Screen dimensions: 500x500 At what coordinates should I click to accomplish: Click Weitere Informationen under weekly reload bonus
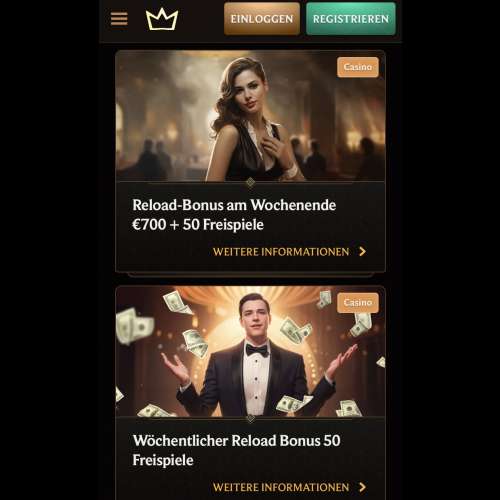coord(281,487)
